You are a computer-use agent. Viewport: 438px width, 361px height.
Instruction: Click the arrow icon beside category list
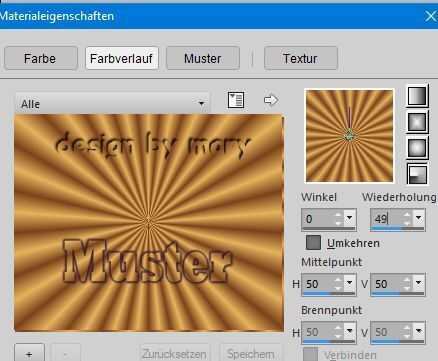[x=270, y=100]
